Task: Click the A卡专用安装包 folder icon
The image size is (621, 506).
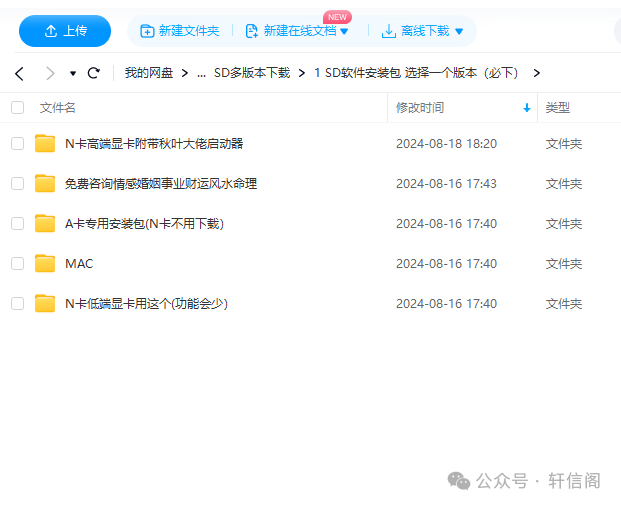Action: 45,224
